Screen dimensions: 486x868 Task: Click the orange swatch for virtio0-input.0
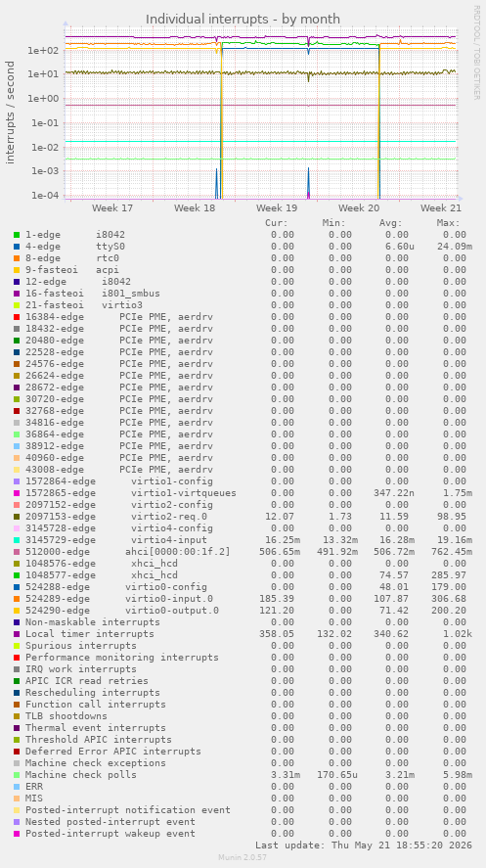click(17, 599)
